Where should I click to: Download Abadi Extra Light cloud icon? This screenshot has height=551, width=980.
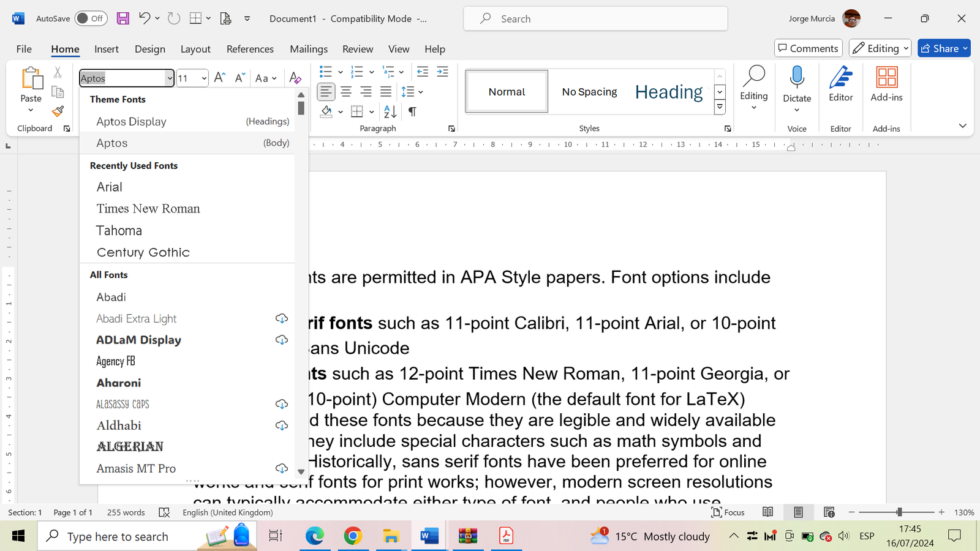coord(282,318)
